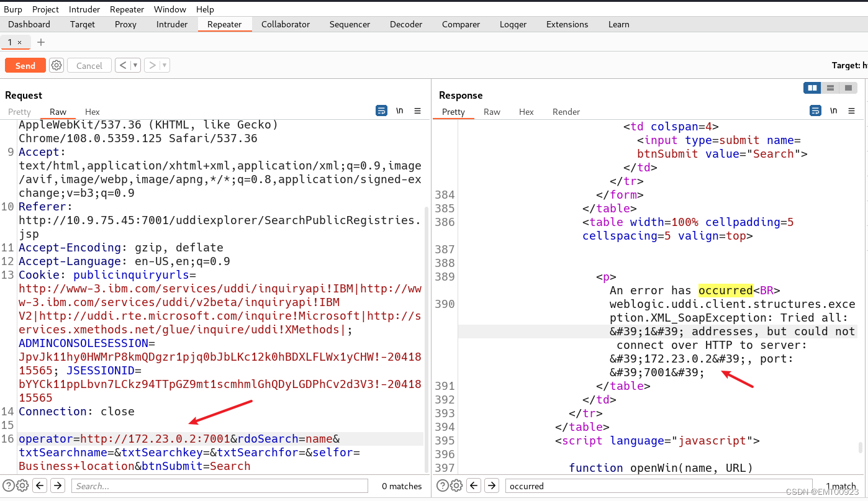Jump to previous match in Response search
The width and height of the screenshot is (868, 501).
474,485
